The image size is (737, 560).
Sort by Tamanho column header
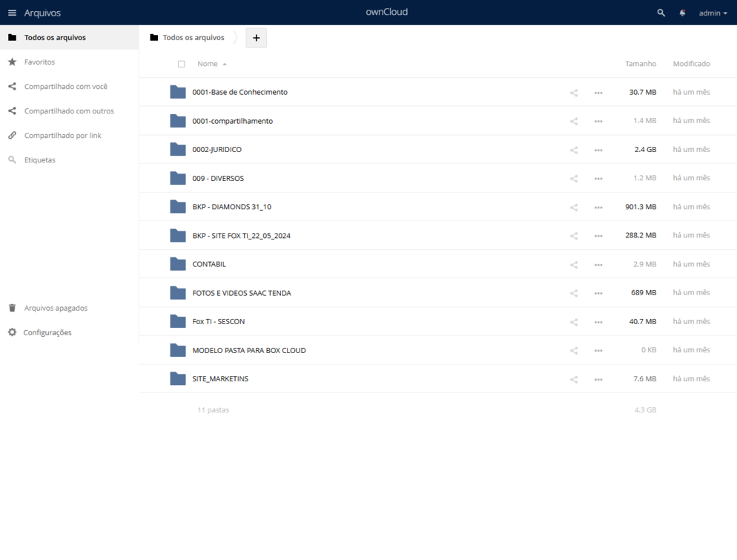[x=640, y=64]
